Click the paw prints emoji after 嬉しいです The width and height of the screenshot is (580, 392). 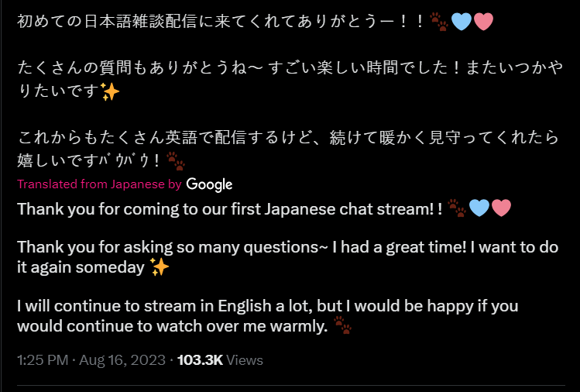(x=177, y=161)
